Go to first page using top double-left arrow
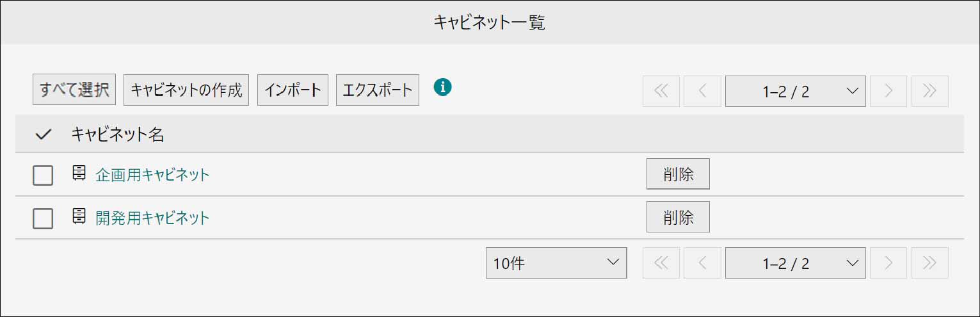980x317 pixels. click(661, 92)
